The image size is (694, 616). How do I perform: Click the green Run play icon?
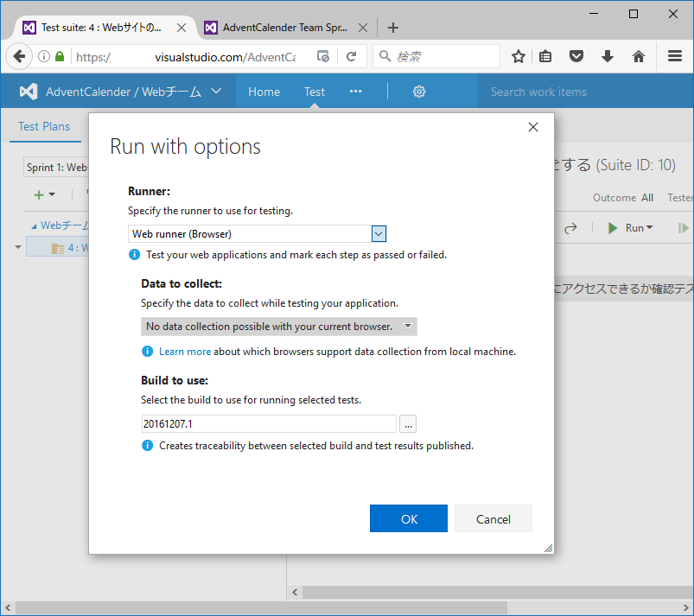coord(613,228)
